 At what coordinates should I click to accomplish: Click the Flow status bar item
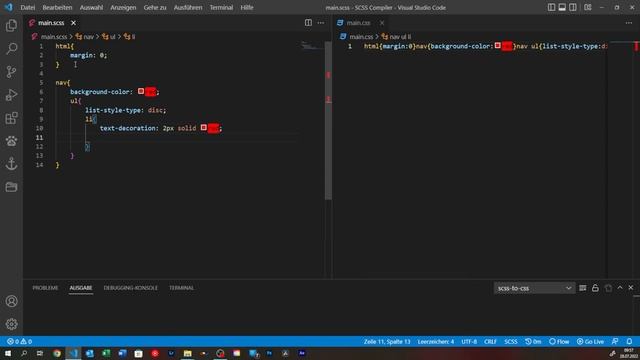(x=559, y=342)
